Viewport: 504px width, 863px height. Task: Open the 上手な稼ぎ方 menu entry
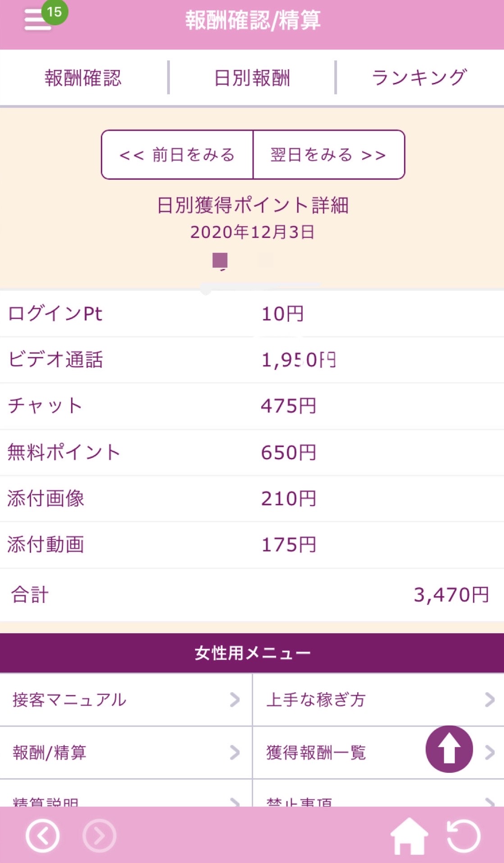coord(316,700)
